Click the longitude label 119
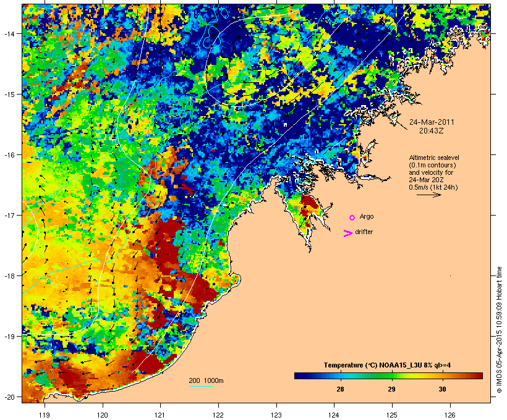507x420 pixels. click(45, 415)
